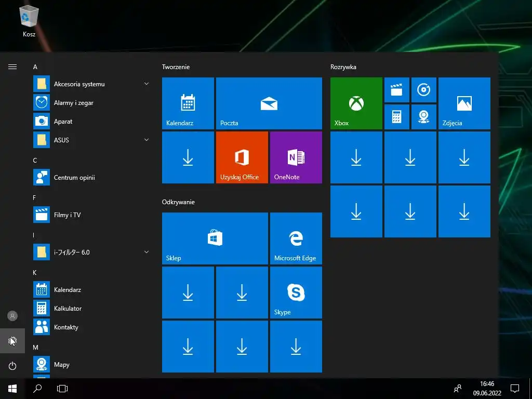The height and width of the screenshot is (399, 532).
Task: Open the small calculator tile
Action: (x=396, y=117)
